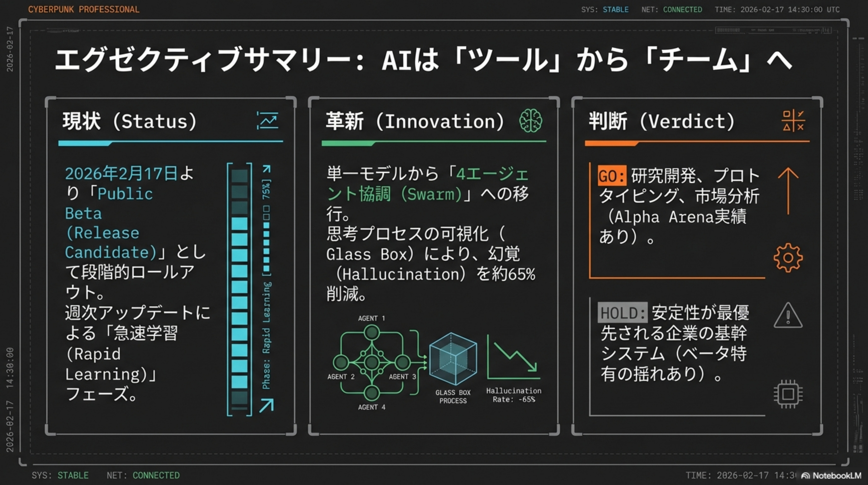Click the orange upward arrow in GO box
The image size is (868, 485).
788,191
